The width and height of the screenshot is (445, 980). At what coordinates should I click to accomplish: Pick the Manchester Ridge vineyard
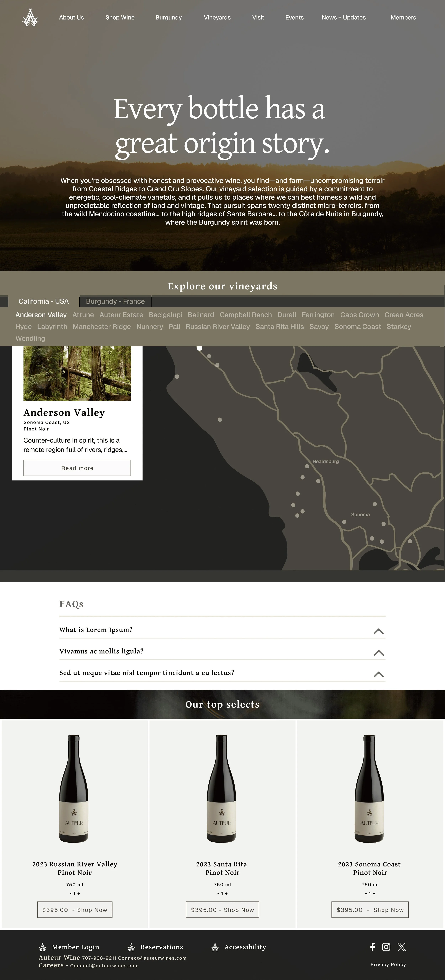pos(102,327)
